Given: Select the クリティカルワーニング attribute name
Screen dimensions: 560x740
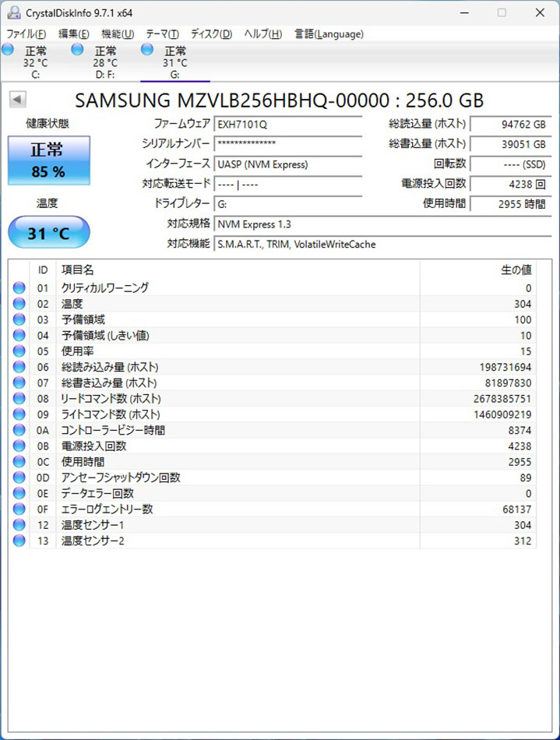Looking at the screenshot, I should tap(104, 288).
